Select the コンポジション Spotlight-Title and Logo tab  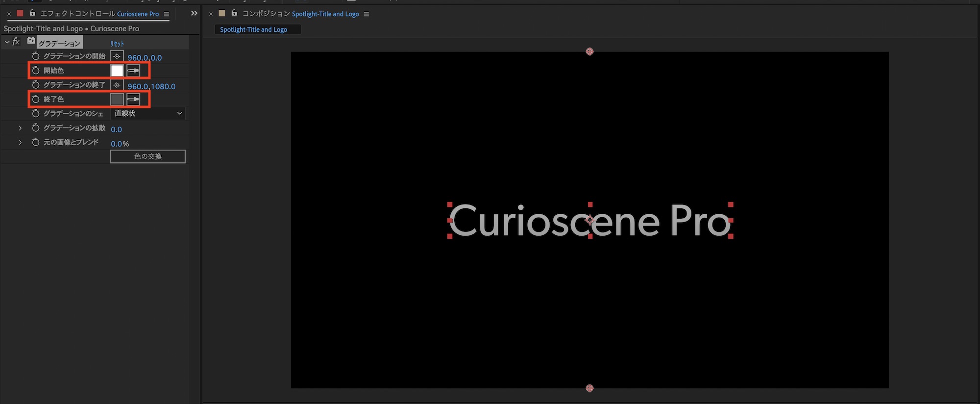[301, 14]
